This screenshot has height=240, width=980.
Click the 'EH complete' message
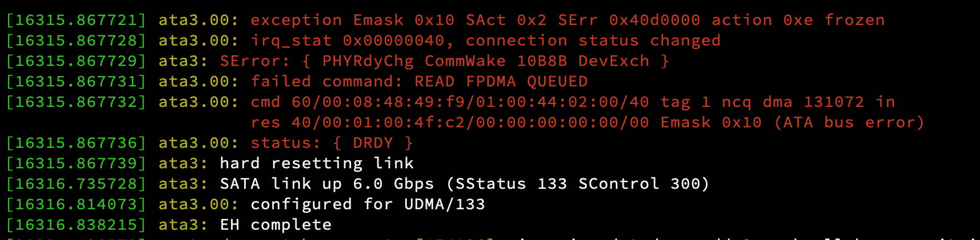pyautogui.click(x=275, y=225)
